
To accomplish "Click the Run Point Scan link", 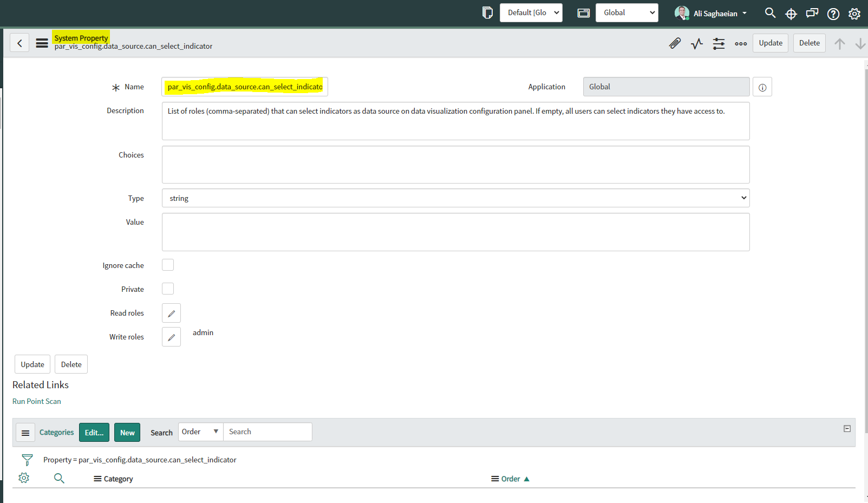I will [x=37, y=401].
